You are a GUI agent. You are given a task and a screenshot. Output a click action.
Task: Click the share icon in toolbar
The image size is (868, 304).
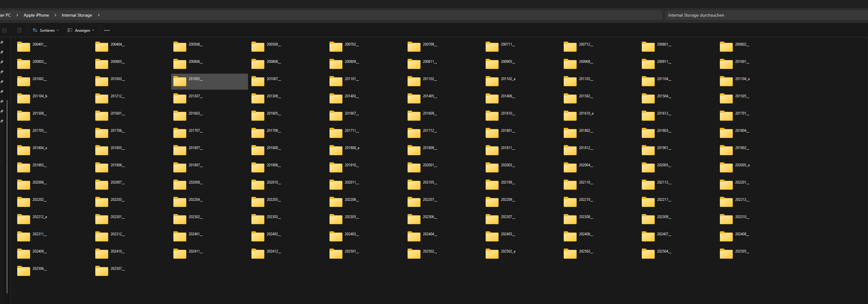click(x=5, y=30)
